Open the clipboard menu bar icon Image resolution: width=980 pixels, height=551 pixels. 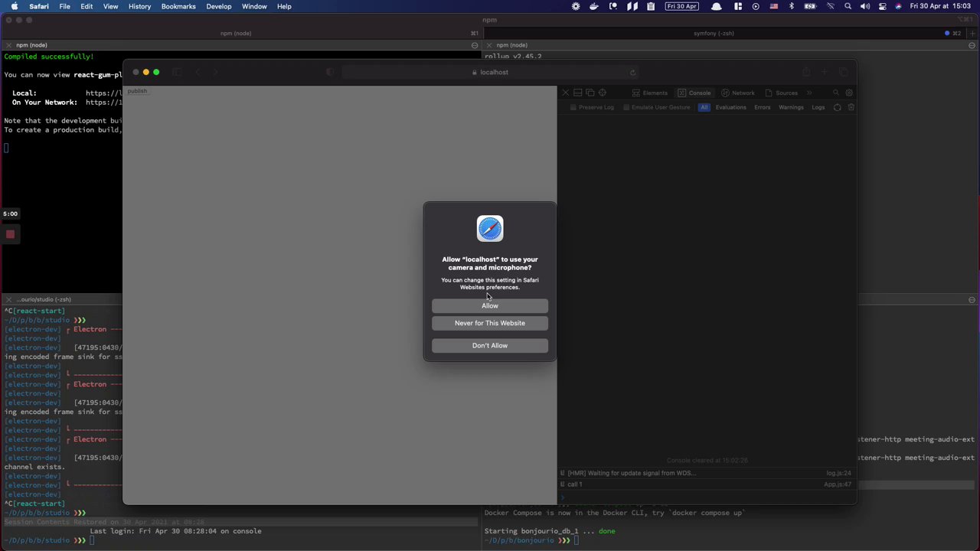pos(651,6)
